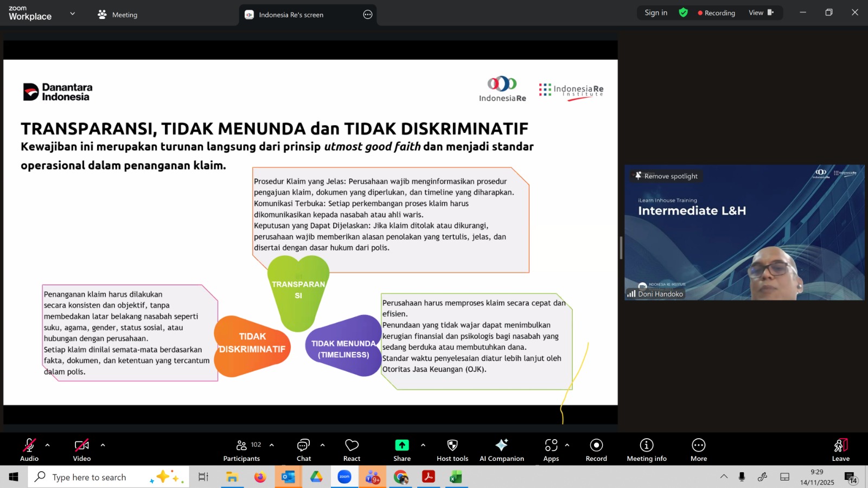Unmute the Audio microphone
The image size is (868, 488).
pyautogui.click(x=29, y=450)
